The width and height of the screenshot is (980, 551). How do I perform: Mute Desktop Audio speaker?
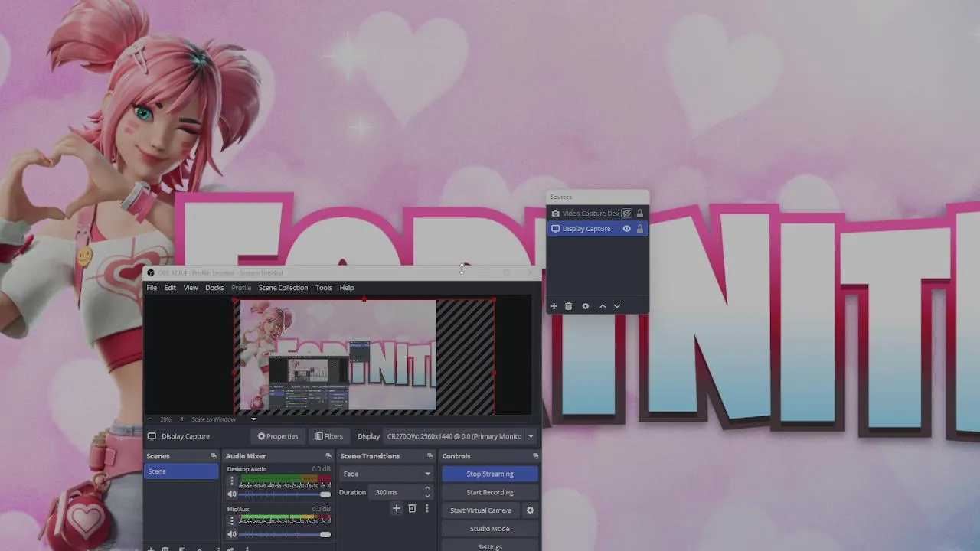coord(232,494)
